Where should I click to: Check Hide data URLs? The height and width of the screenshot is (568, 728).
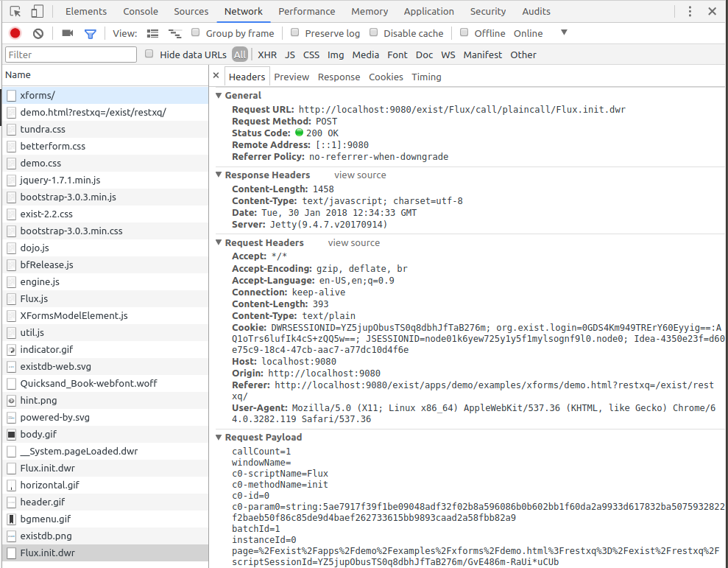point(149,54)
